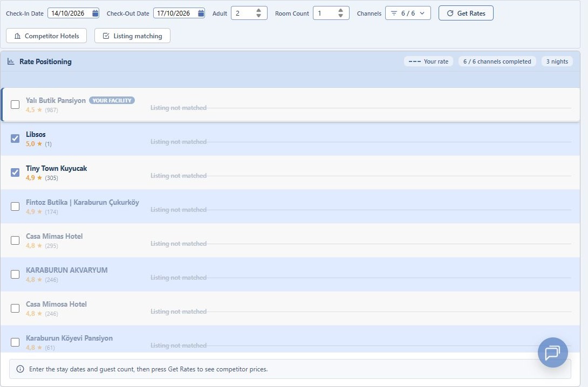Select the Fintoz Butika checkbox
Screen dimensions: 588x387
(x=15, y=206)
